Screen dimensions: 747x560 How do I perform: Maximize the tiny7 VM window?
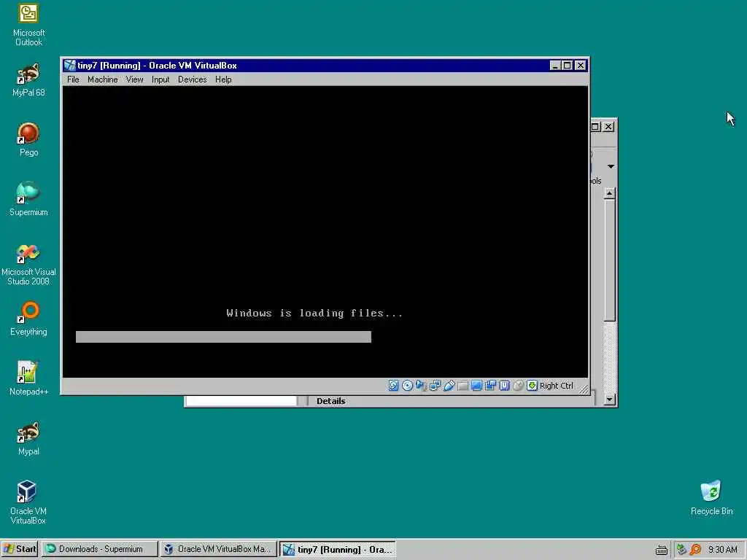click(567, 65)
